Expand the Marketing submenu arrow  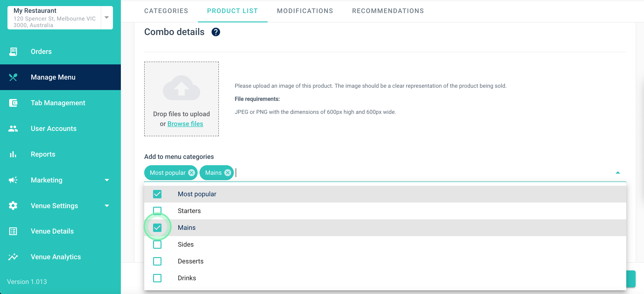[107, 180]
